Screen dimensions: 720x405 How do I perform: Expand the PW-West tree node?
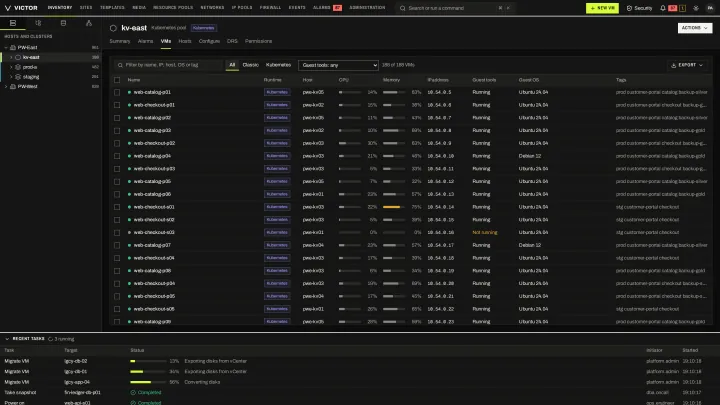[x=6, y=86]
